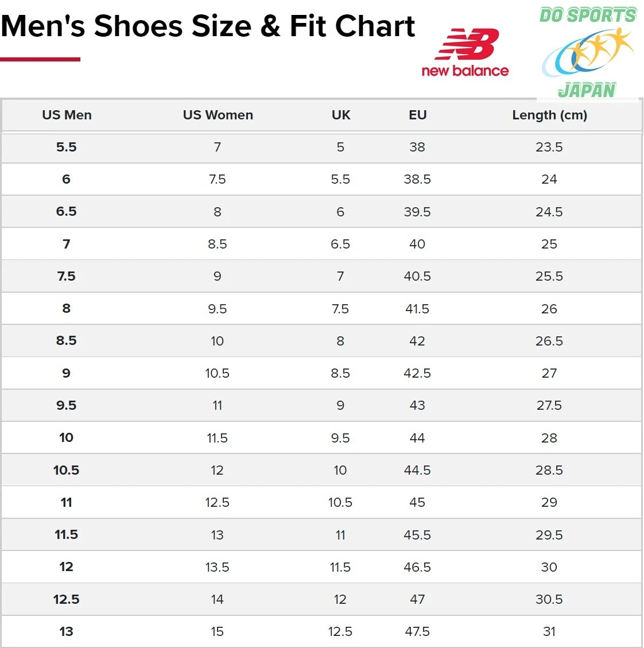
Task: Select the 31 cm length value
Action: pos(549,631)
